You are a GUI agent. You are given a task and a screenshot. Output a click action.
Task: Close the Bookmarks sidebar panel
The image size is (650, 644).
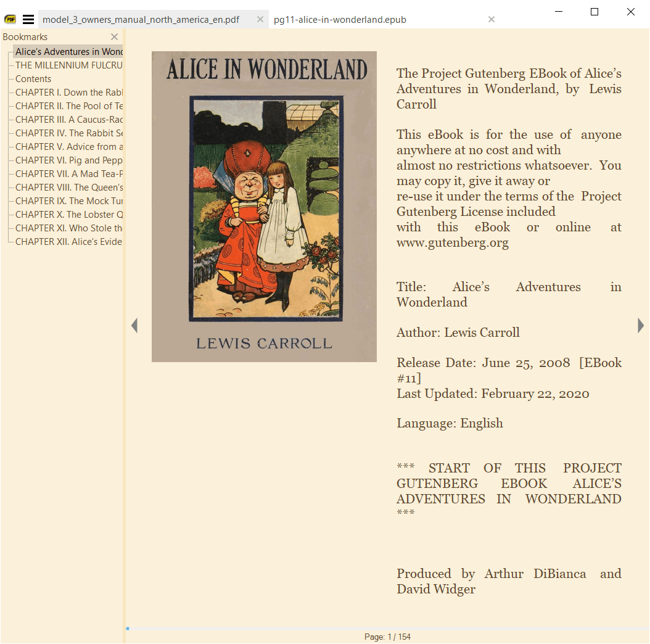(x=114, y=37)
